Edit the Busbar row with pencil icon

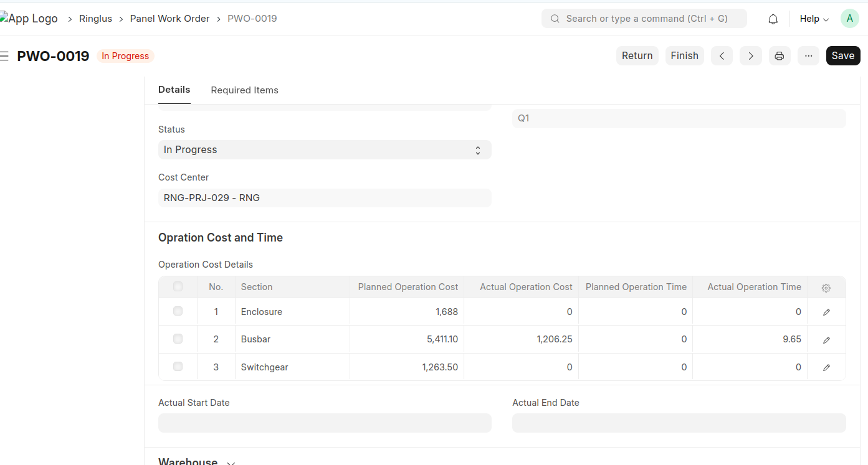(826, 340)
